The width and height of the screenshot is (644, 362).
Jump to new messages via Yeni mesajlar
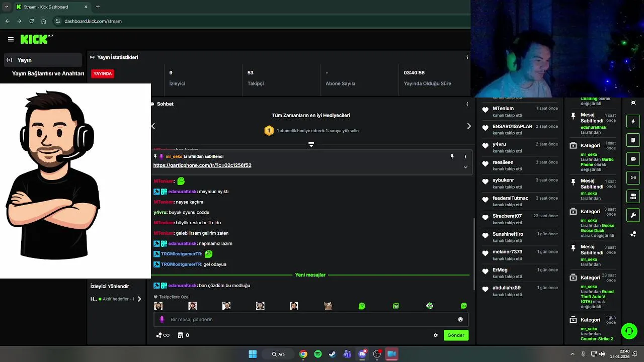pos(310,275)
